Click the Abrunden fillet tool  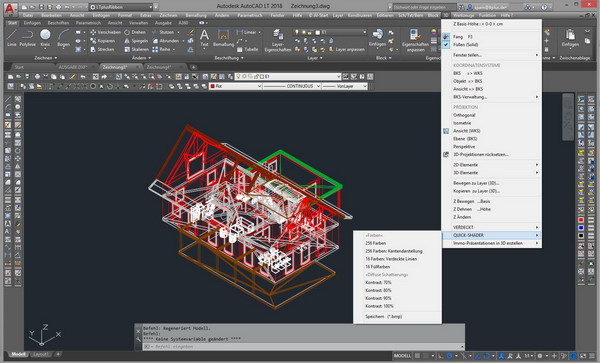click(x=165, y=41)
